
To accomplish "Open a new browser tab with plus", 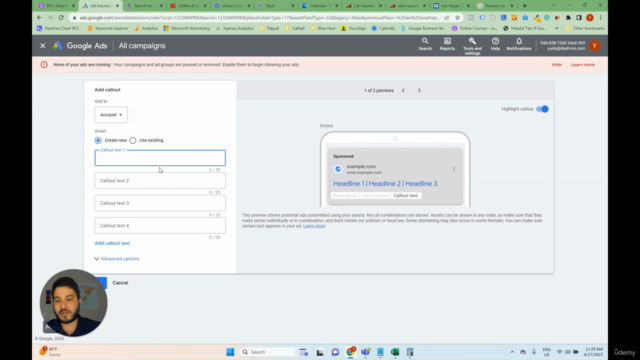I will 524,6.
